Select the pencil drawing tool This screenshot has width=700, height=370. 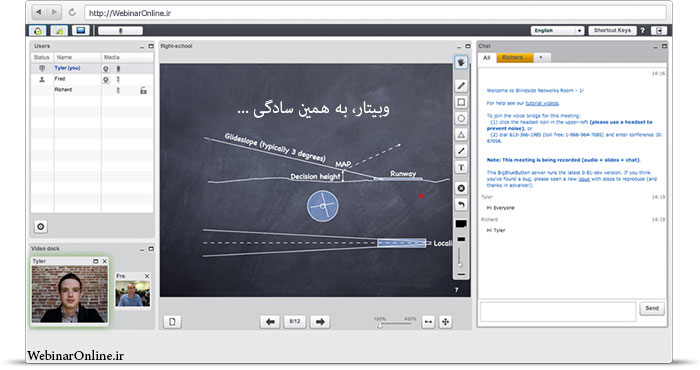coord(461,86)
